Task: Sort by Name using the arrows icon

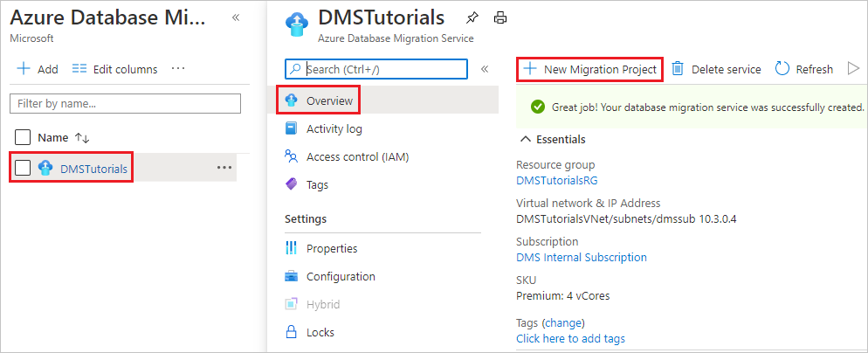Action: [x=82, y=137]
